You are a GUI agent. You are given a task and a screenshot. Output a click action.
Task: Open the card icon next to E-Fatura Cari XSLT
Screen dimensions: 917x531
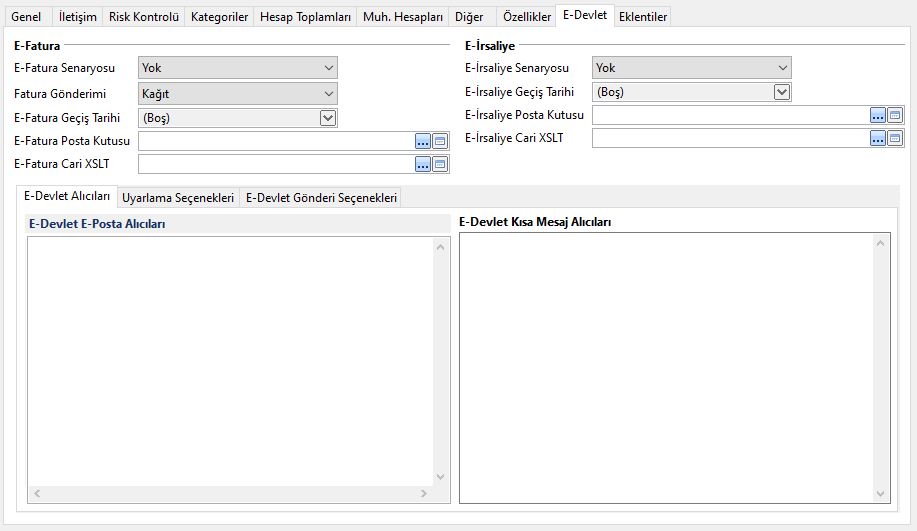click(x=440, y=164)
